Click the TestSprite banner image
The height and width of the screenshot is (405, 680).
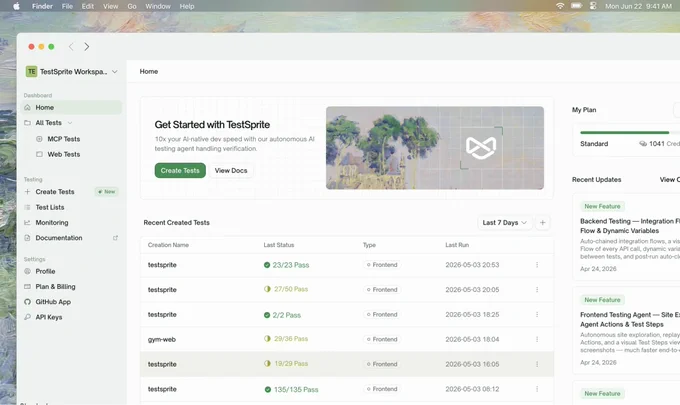coord(435,148)
